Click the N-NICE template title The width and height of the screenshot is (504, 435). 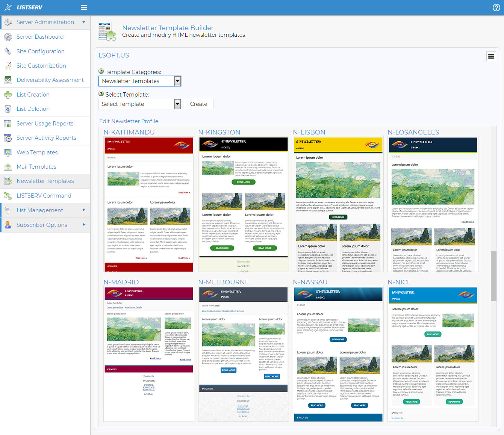pos(400,282)
